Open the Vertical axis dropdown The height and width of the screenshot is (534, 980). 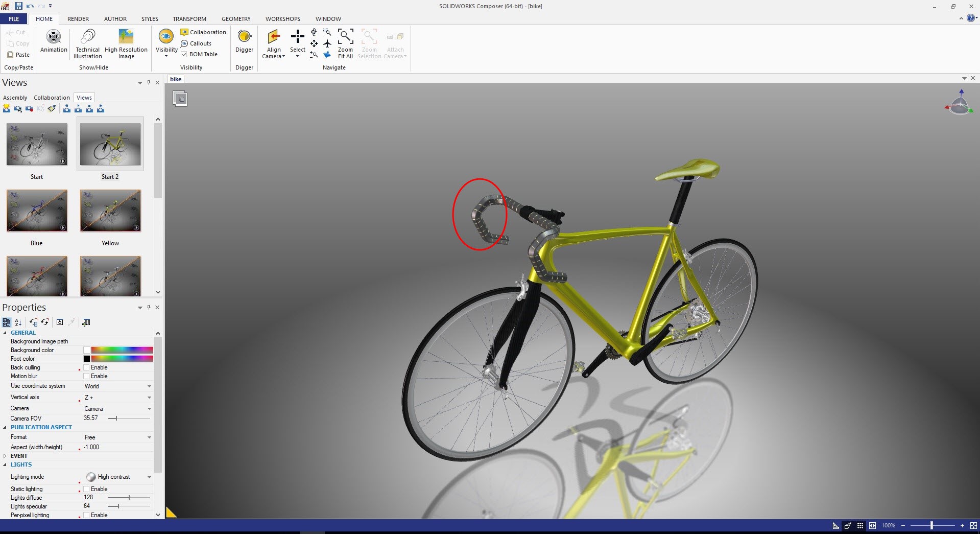click(149, 398)
